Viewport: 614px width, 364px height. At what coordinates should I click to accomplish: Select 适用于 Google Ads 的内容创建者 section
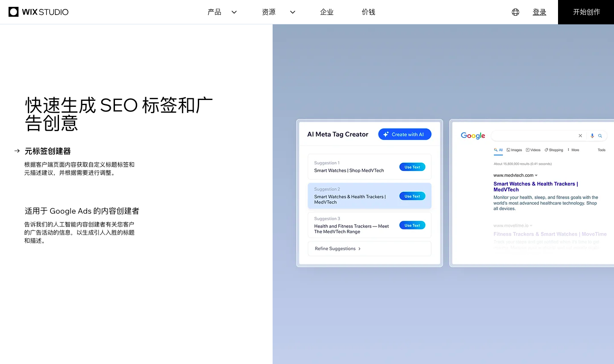coord(82,211)
